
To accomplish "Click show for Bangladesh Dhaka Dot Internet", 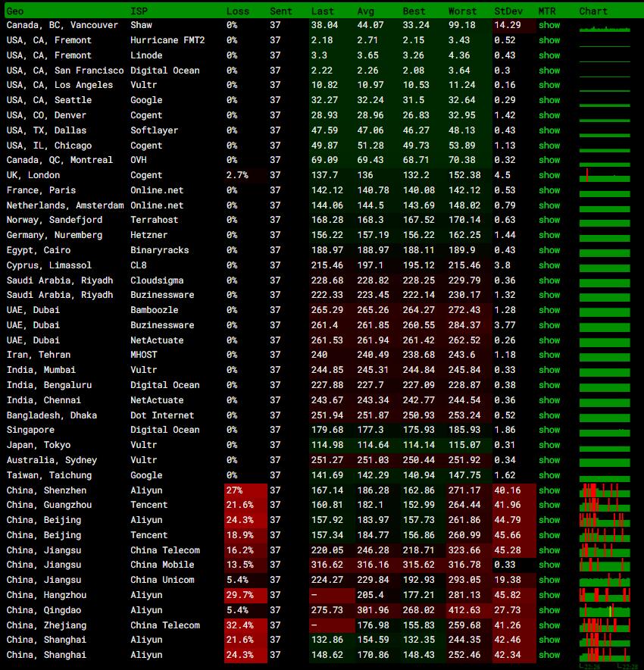I will coord(549,415).
